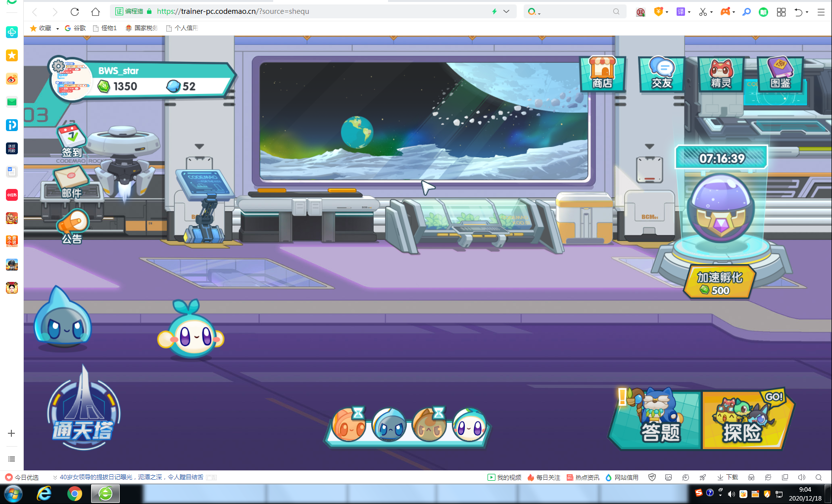Image resolution: width=832 pixels, height=504 pixels.
Task: Select the purple incubating egg
Action: 721,208
